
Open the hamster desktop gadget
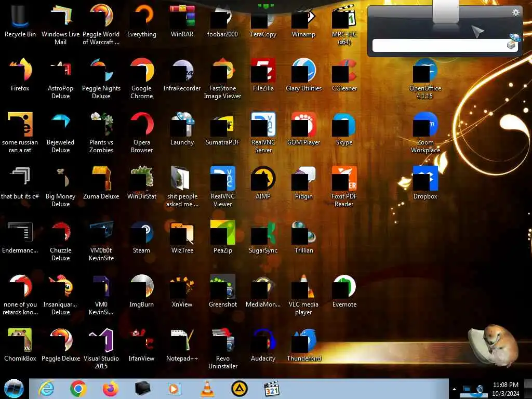click(x=494, y=346)
